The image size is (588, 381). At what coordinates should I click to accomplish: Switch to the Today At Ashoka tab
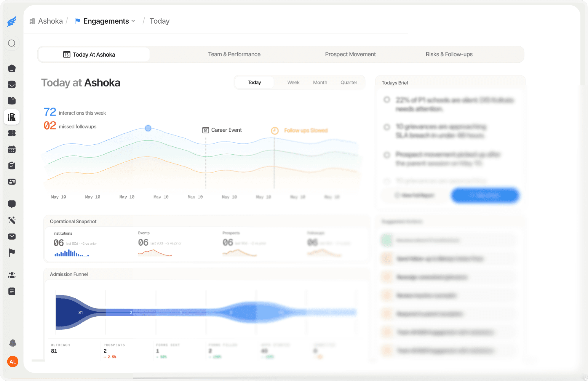[x=94, y=54]
